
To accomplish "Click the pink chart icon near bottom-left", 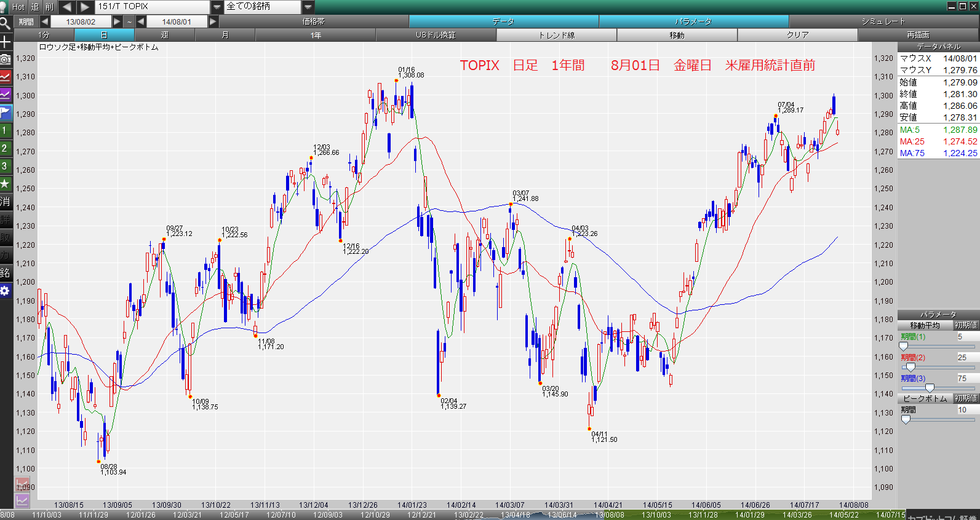I will click(x=23, y=484).
